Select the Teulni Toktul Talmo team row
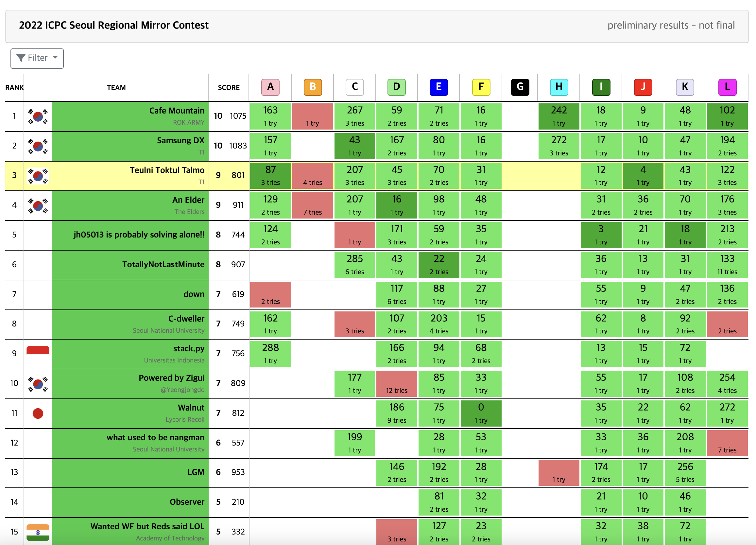The height and width of the screenshot is (545, 756). [167, 170]
